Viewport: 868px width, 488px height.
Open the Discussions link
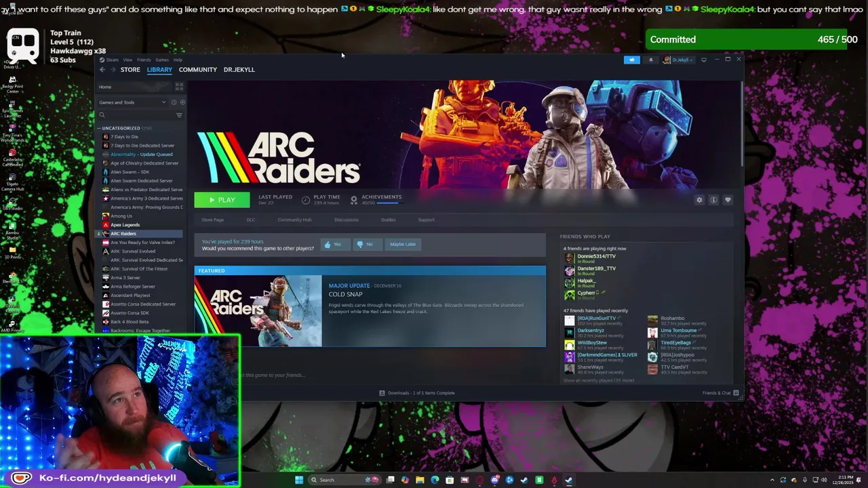pyautogui.click(x=347, y=220)
